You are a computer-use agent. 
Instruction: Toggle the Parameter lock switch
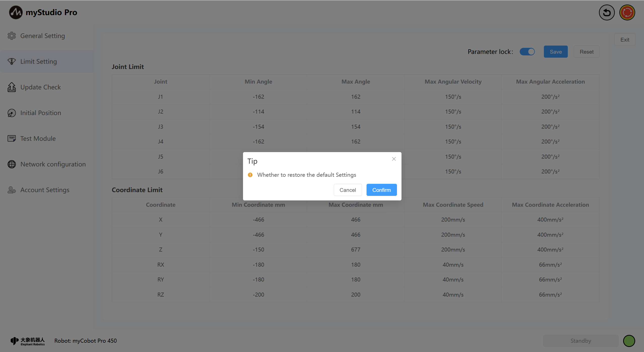[x=527, y=52]
